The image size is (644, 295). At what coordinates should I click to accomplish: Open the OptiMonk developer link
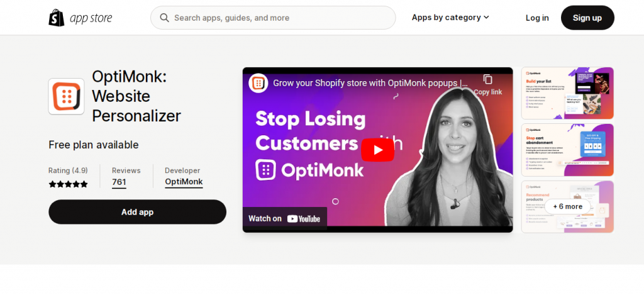[x=184, y=182]
